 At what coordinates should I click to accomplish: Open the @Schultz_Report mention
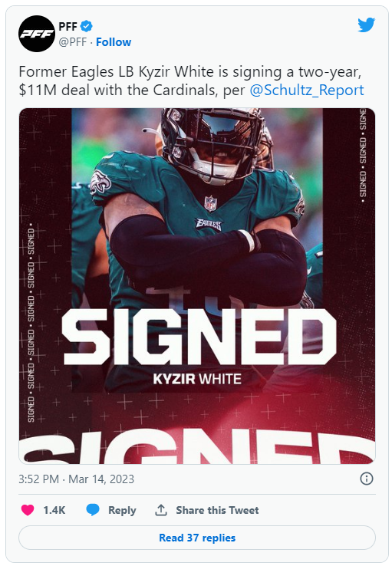[x=307, y=90]
